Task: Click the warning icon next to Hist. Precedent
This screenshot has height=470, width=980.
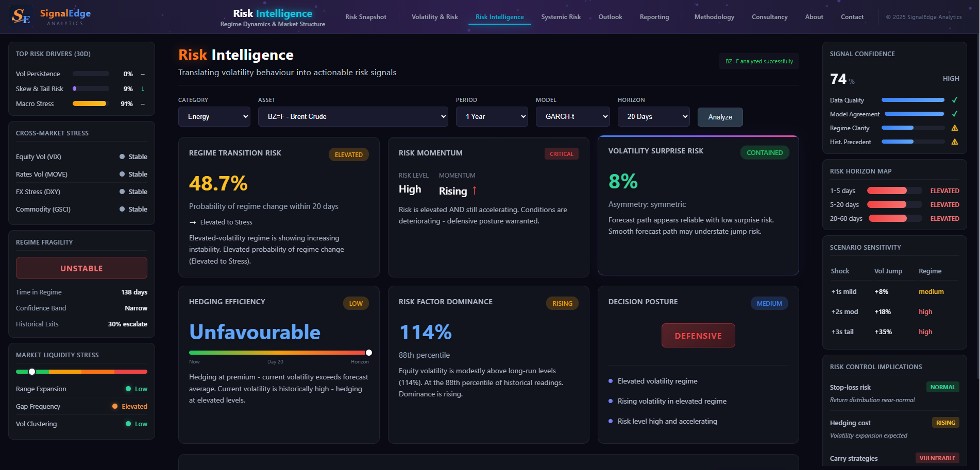Action: [x=955, y=142]
